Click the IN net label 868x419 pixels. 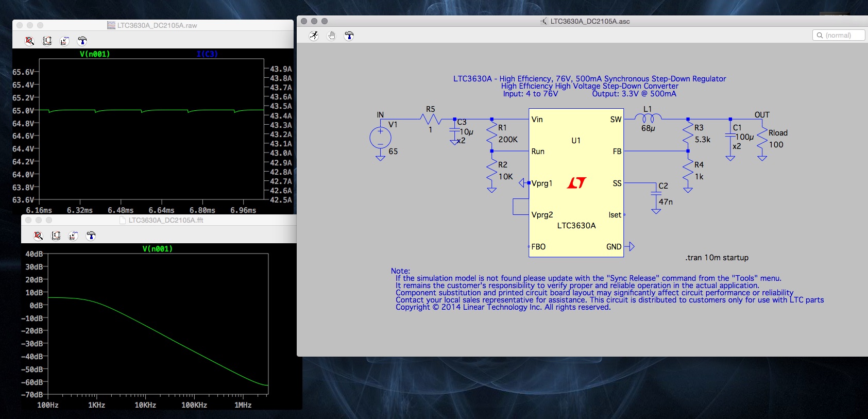coord(380,115)
